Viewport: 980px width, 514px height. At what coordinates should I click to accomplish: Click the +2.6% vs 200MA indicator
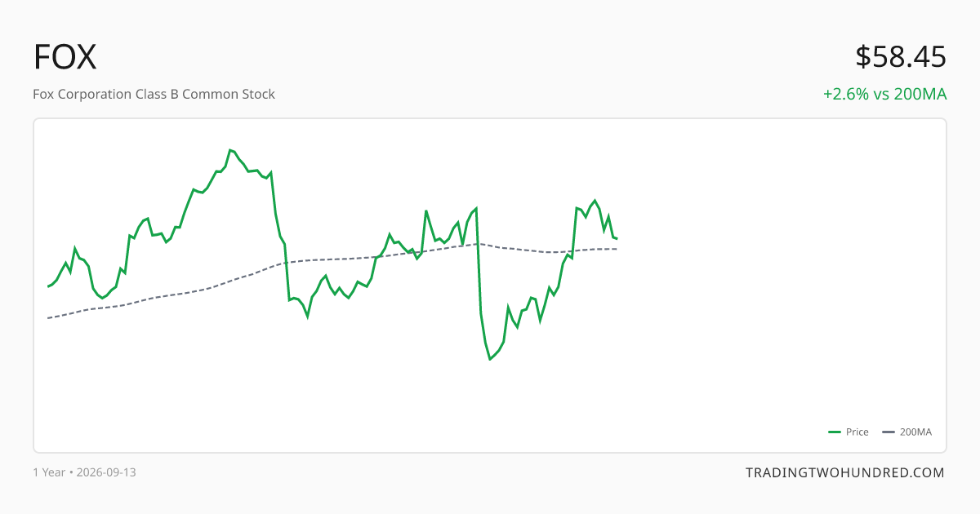click(884, 94)
